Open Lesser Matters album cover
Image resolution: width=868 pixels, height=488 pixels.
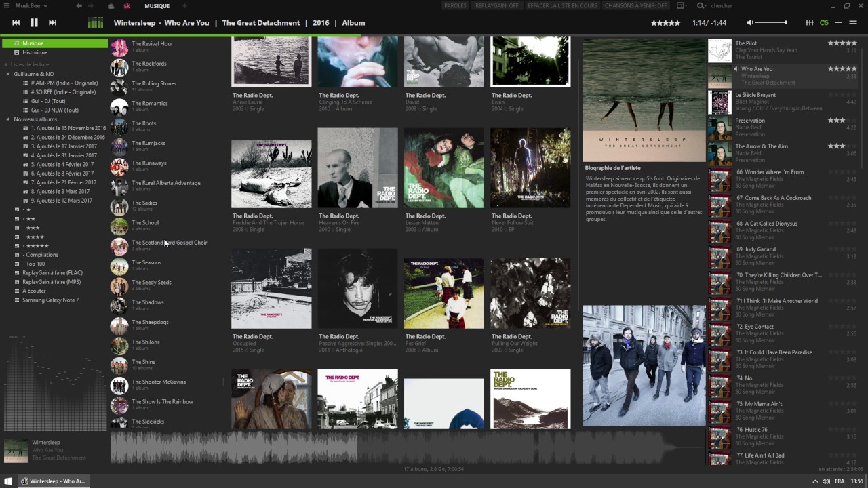point(444,168)
